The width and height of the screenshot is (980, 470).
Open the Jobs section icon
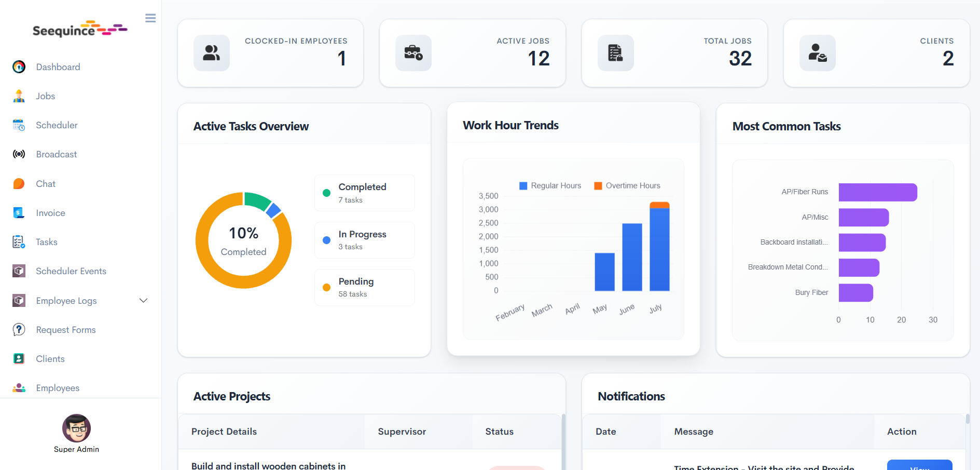pos(19,96)
